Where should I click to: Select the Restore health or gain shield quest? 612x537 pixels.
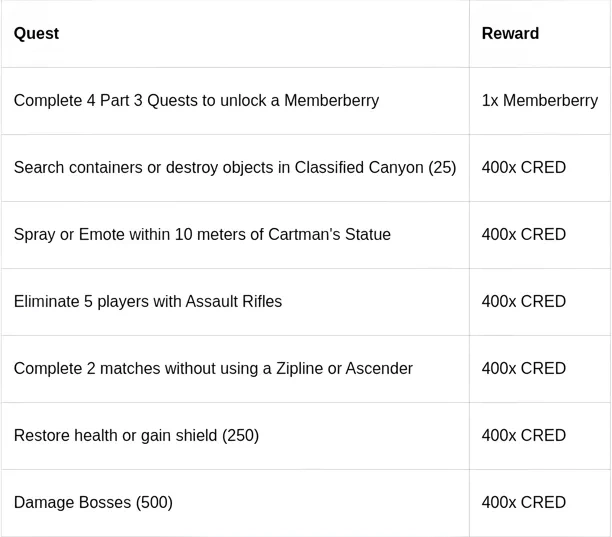pyautogui.click(x=136, y=436)
